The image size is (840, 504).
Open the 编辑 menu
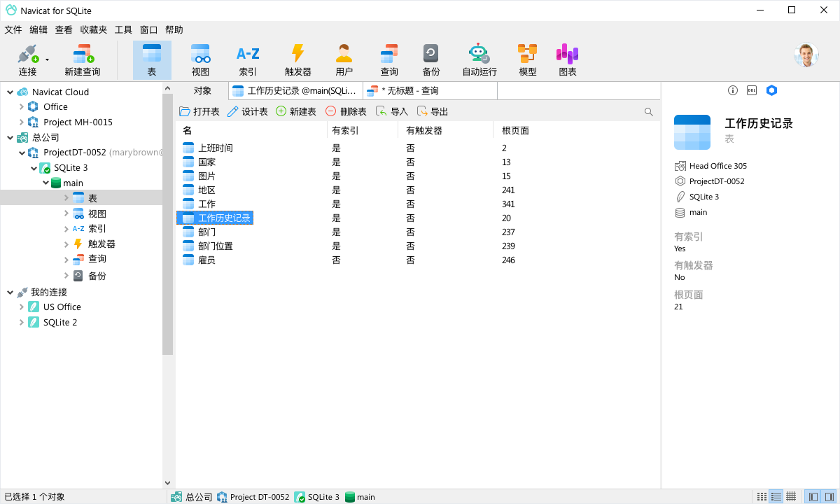pyautogui.click(x=38, y=30)
